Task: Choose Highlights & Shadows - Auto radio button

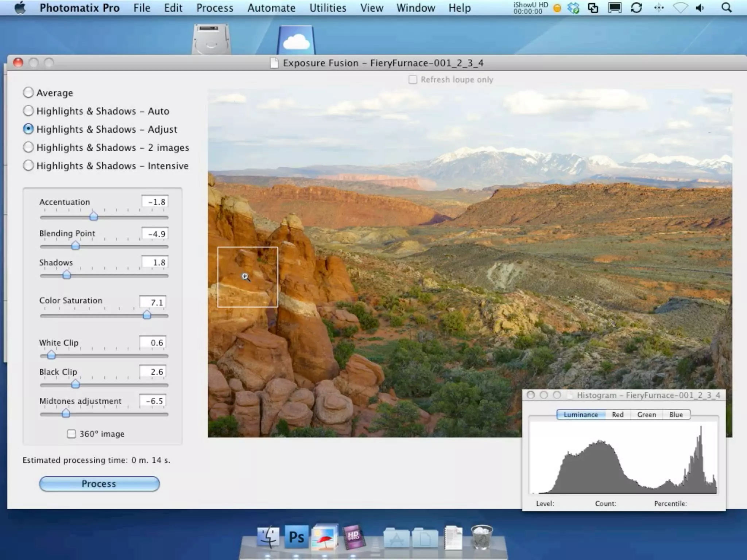Action: pos(28,111)
